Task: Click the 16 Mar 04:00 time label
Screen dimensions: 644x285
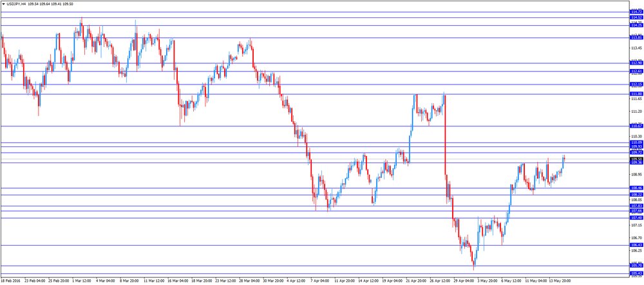Action: point(177,281)
